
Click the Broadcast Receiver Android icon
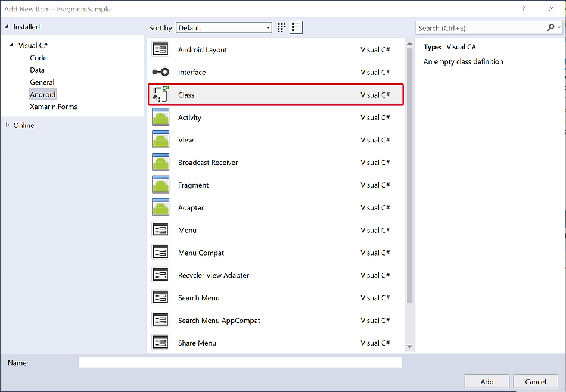(160, 162)
